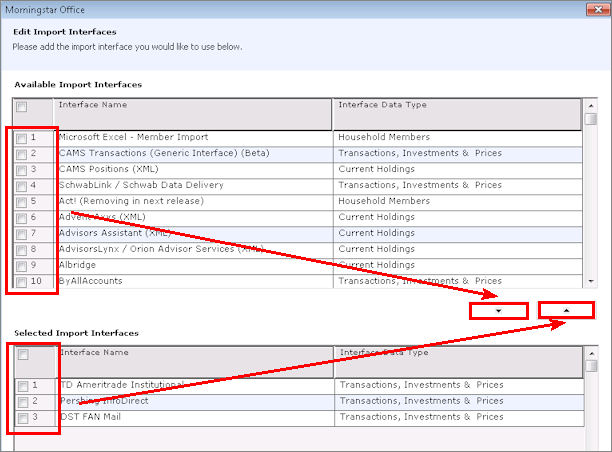Click the Selected Import Interfaces scrollbar up arrow
The width and height of the screenshot is (612, 452).
coord(591,355)
